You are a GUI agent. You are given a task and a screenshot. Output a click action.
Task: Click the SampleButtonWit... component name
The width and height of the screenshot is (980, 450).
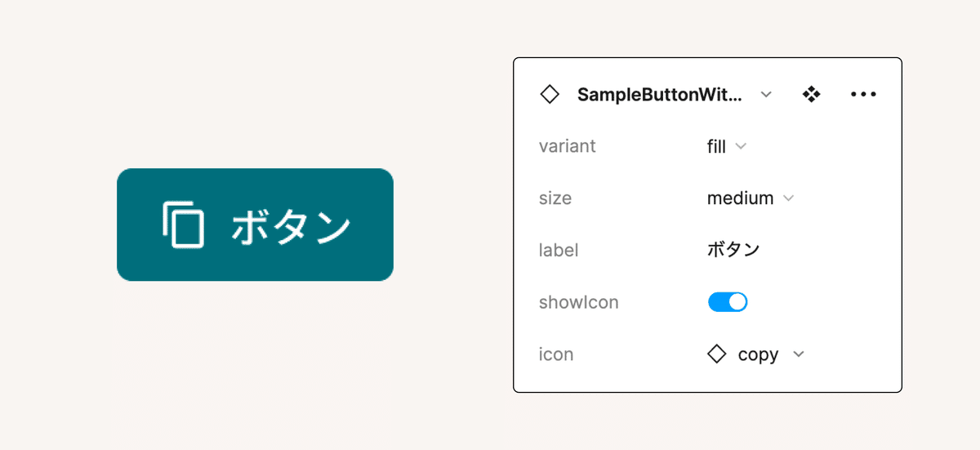point(660,95)
